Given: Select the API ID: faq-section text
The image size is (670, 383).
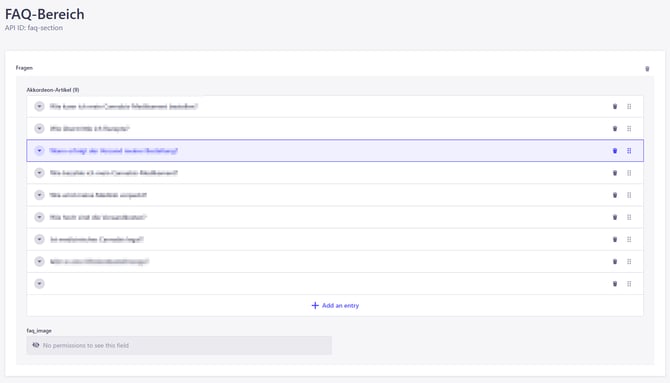Looking at the screenshot, I should pos(34,28).
